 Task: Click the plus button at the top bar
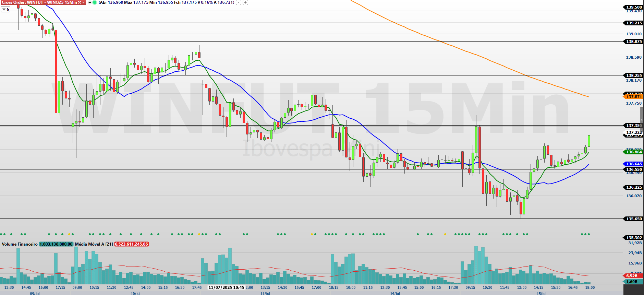coord(245,2)
